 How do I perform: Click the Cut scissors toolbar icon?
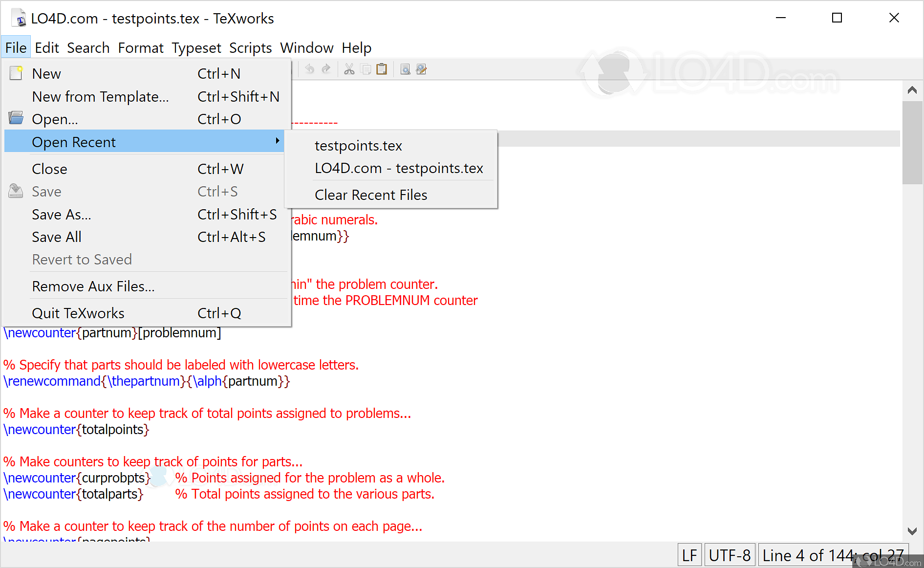tap(349, 69)
